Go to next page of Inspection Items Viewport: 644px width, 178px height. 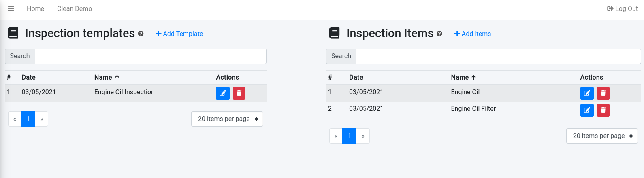click(x=363, y=136)
